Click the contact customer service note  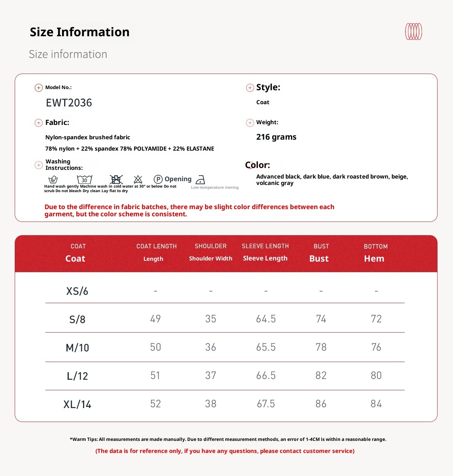(225, 451)
